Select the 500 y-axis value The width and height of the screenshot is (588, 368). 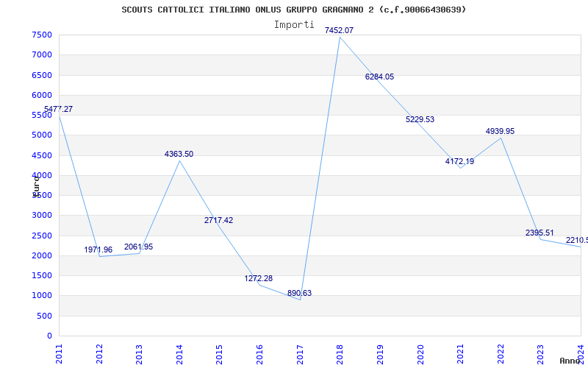tap(45, 316)
